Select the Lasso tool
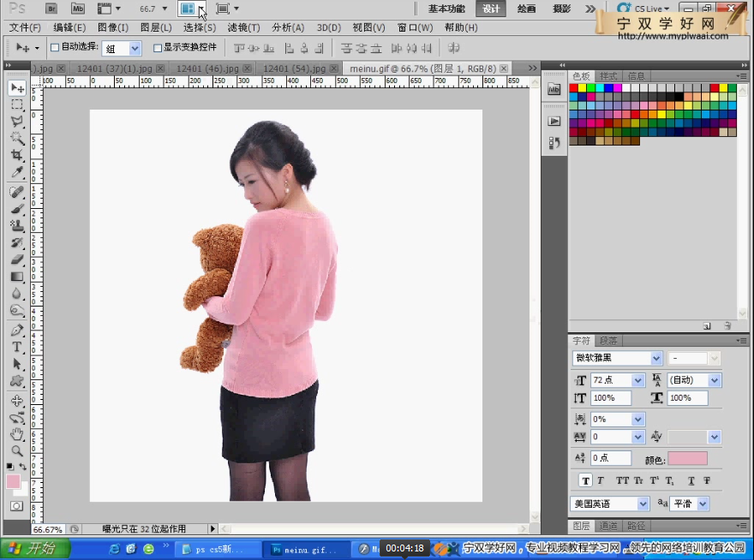This screenshot has height=560, width=754. (x=17, y=121)
